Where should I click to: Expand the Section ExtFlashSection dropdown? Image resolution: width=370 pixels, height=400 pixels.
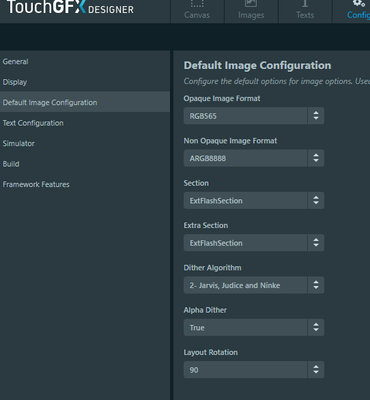pyautogui.click(x=254, y=200)
